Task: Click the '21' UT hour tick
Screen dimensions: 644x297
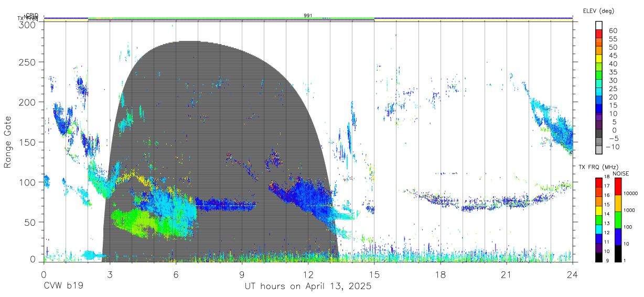Action: coord(506,274)
